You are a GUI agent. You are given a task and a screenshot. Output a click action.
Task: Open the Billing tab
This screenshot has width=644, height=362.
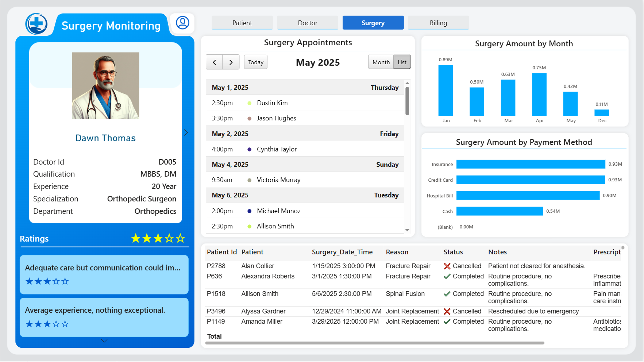click(x=438, y=23)
